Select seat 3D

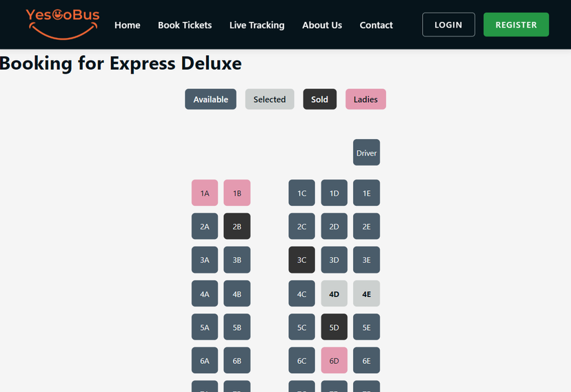334,260
